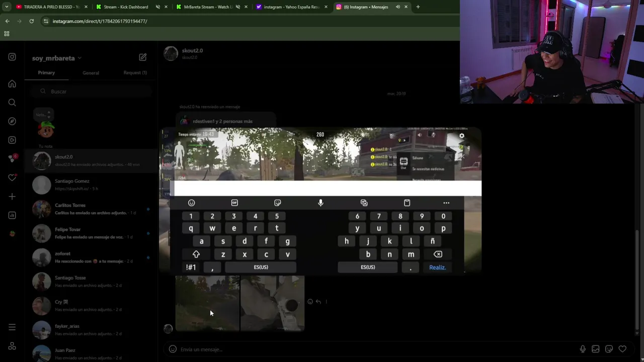Open more options for the video message
Image resolution: width=644 pixels, height=362 pixels.
[326, 302]
